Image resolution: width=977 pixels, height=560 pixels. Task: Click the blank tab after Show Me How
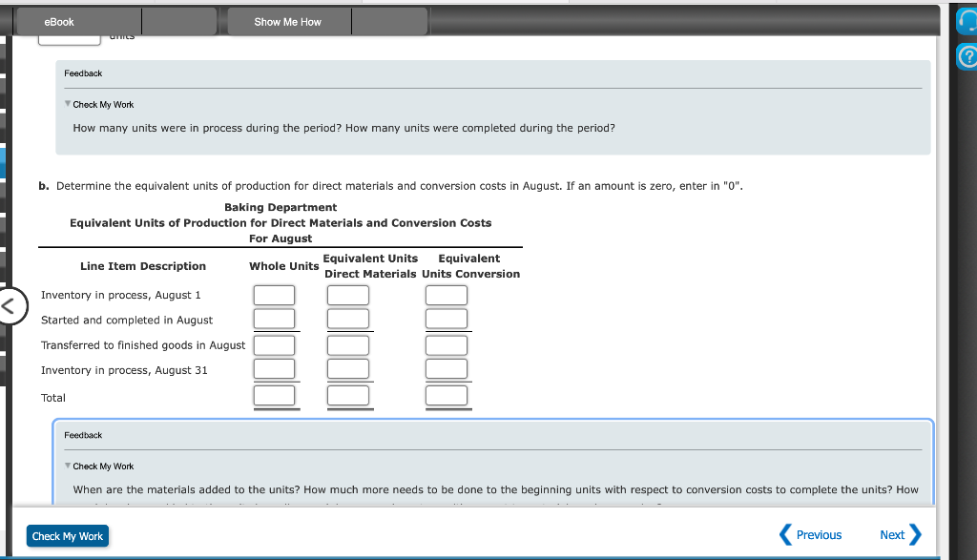pyautogui.click(x=390, y=22)
